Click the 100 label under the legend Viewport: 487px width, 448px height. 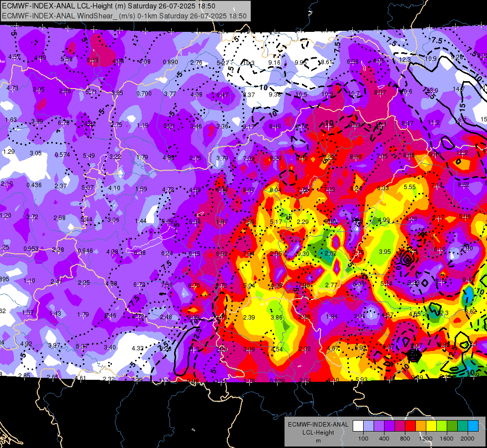[x=363, y=439]
